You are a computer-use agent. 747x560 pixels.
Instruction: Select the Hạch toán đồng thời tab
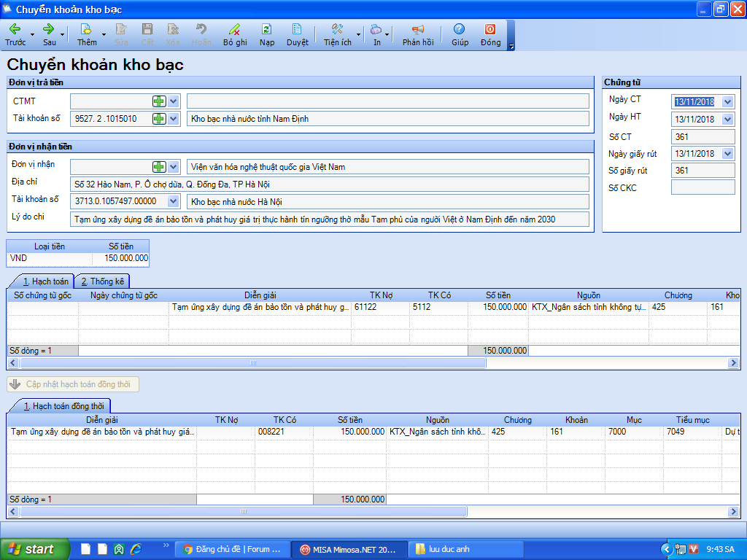click(x=63, y=406)
